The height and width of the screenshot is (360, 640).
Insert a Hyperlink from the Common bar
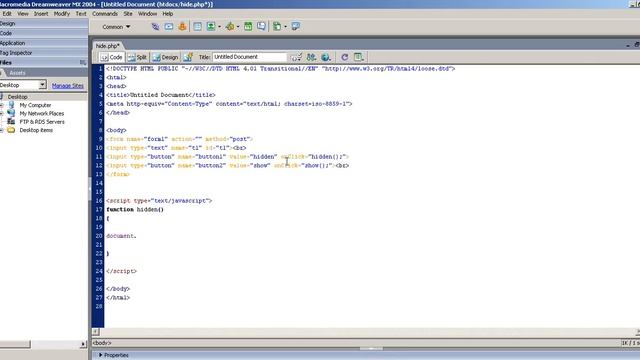point(155,27)
